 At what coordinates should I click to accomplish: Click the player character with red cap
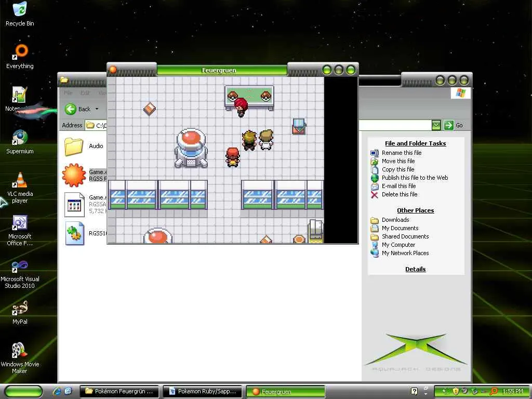233,157
